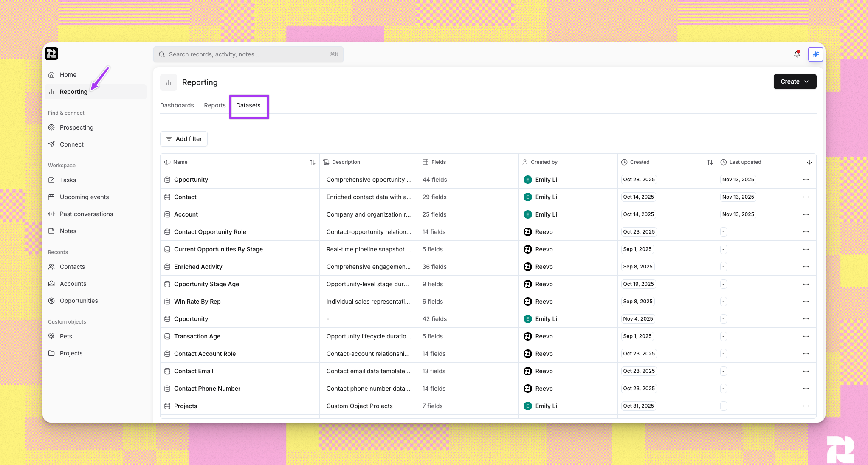The width and height of the screenshot is (868, 465).
Task: Switch to the Reports tab
Action: pyautogui.click(x=214, y=105)
